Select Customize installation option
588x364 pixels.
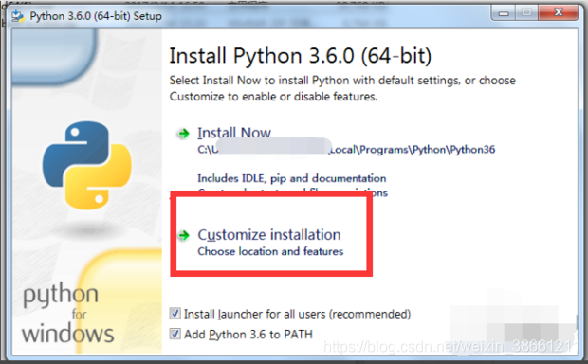coord(269,235)
